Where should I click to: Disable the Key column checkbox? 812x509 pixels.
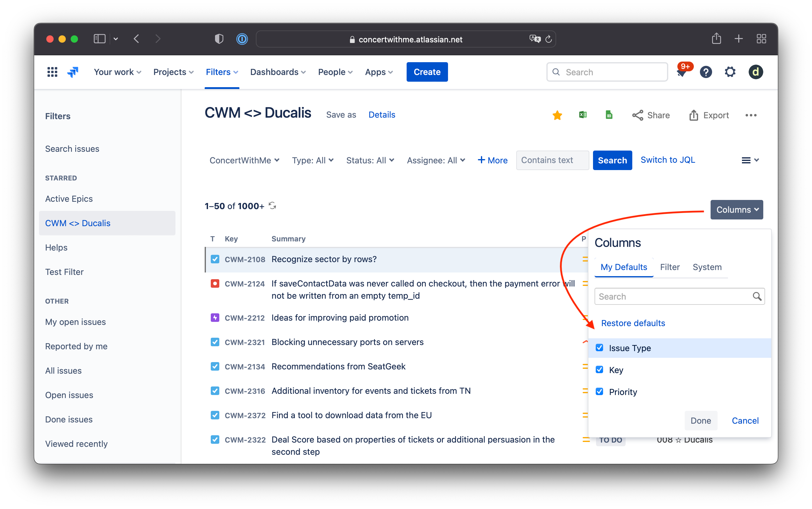tap(600, 370)
